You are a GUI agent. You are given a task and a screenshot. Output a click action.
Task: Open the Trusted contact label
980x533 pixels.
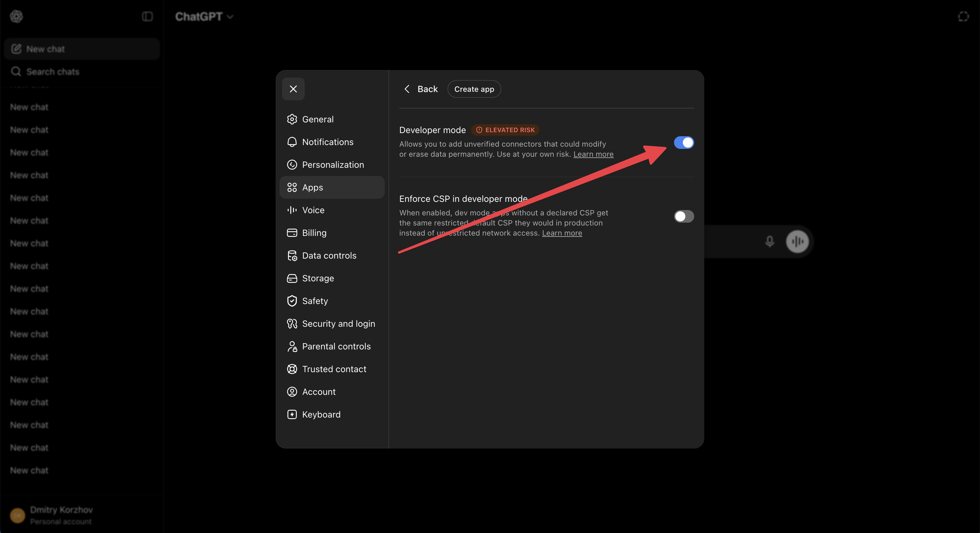click(334, 369)
